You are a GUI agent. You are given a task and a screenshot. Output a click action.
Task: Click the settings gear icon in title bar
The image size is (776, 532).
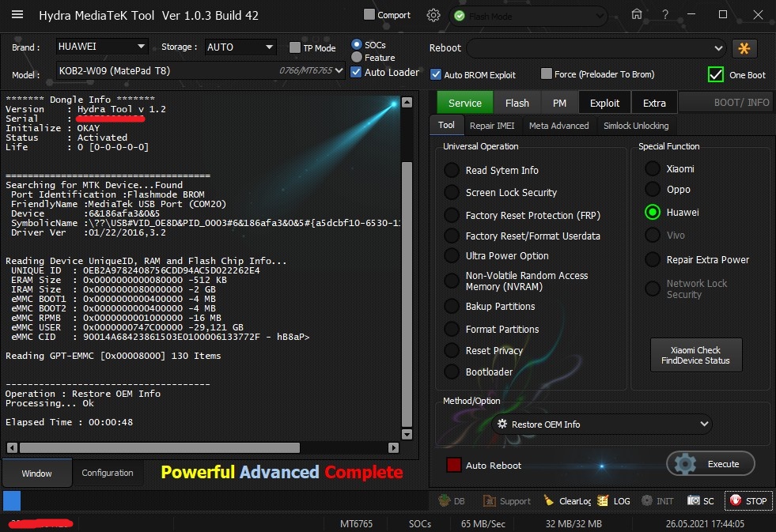coord(433,15)
